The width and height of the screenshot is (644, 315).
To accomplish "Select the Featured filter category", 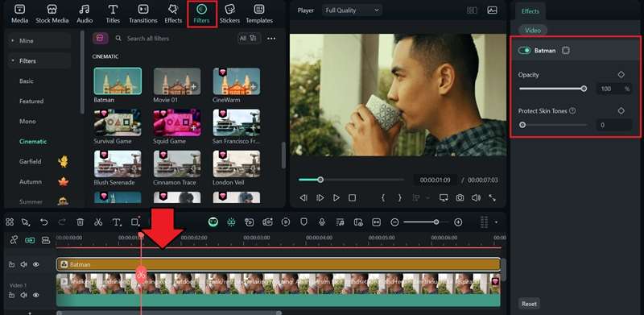I will pos(31,101).
